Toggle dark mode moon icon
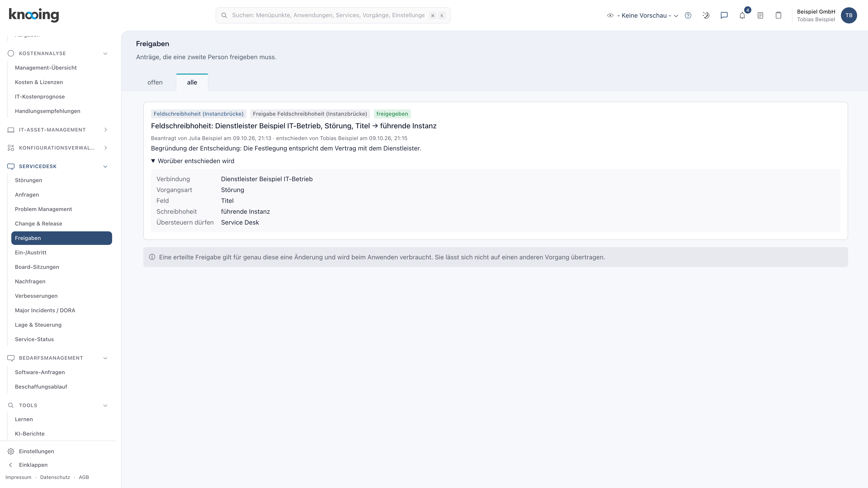The image size is (868, 488). [706, 16]
